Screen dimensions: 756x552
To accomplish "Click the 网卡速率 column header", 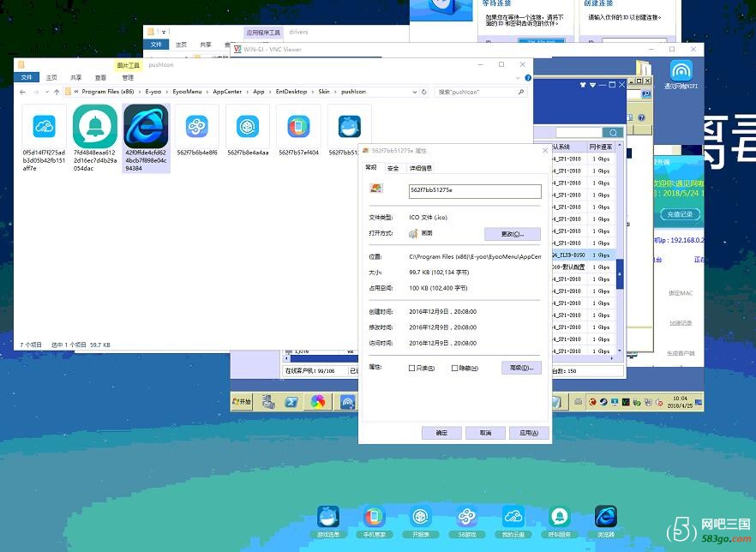I will (601, 147).
